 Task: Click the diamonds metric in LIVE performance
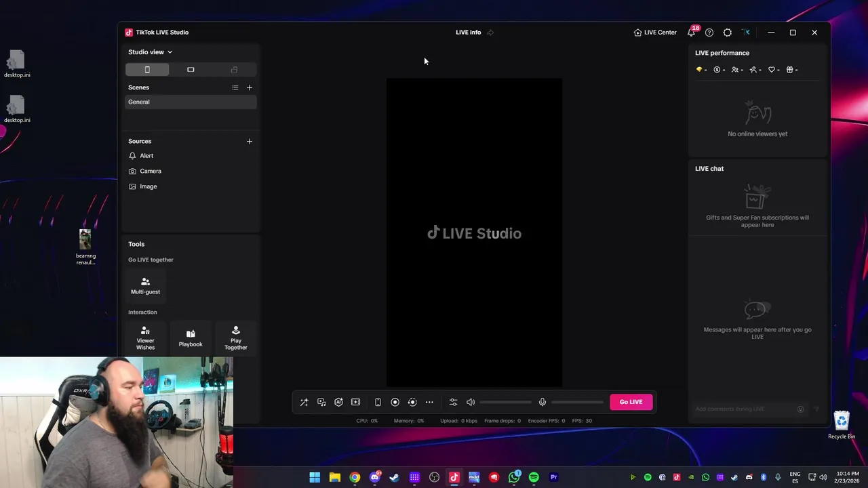(x=701, y=70)
